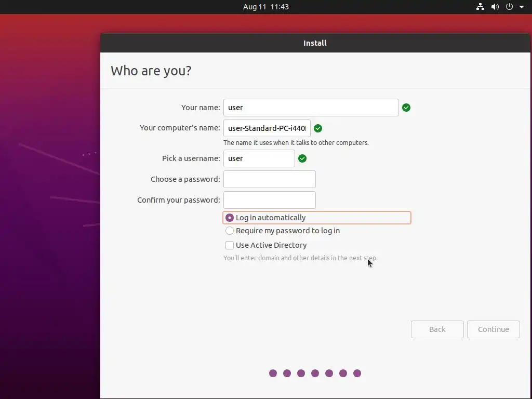Screen dimensions: 532x399
Task: Click the Continue button
Action: pos(494,329)
